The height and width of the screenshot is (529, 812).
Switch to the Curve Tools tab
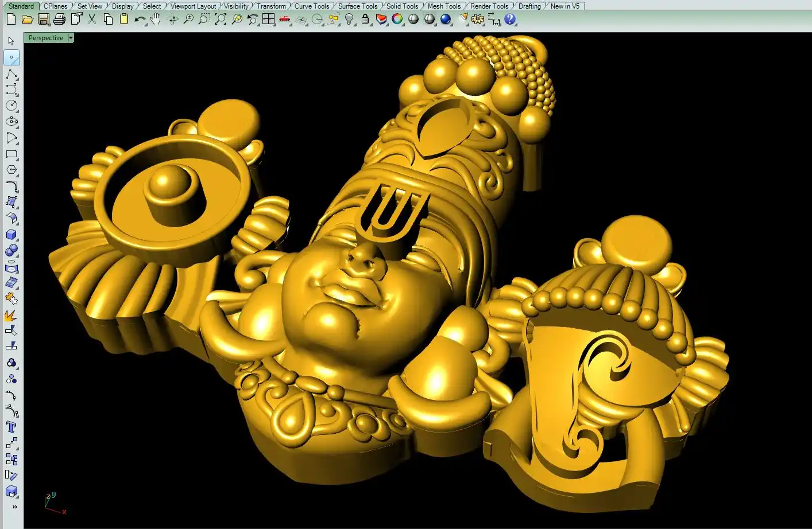click(312, 6)
